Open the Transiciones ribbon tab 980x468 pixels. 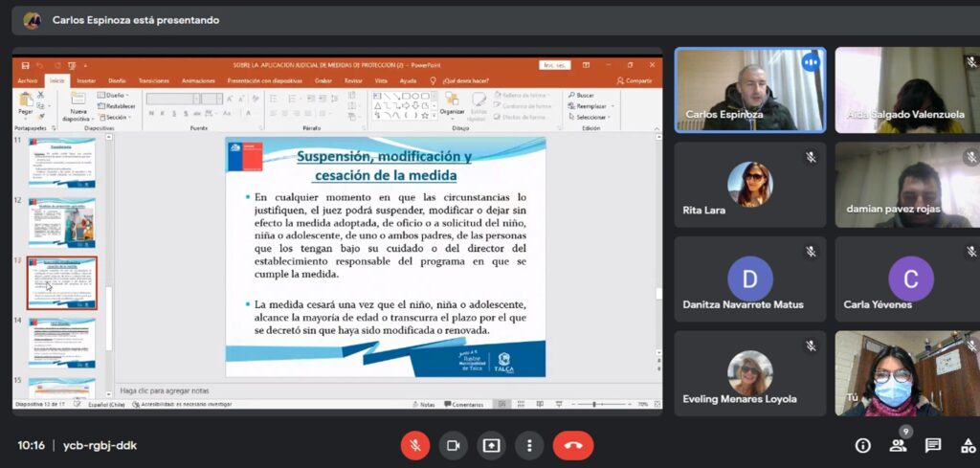coord(153,81)
